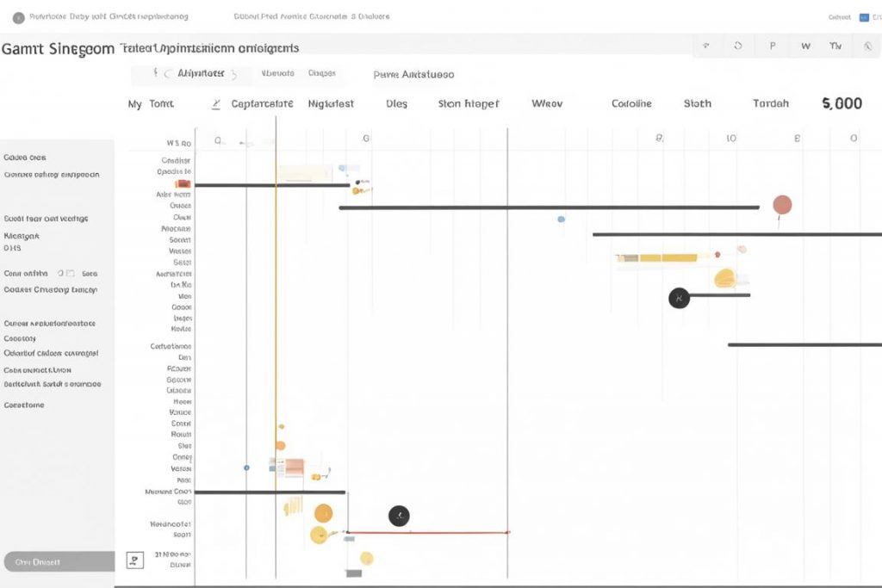
Task: Toggle the blue square indicator at top right
Action: point(864,17)
